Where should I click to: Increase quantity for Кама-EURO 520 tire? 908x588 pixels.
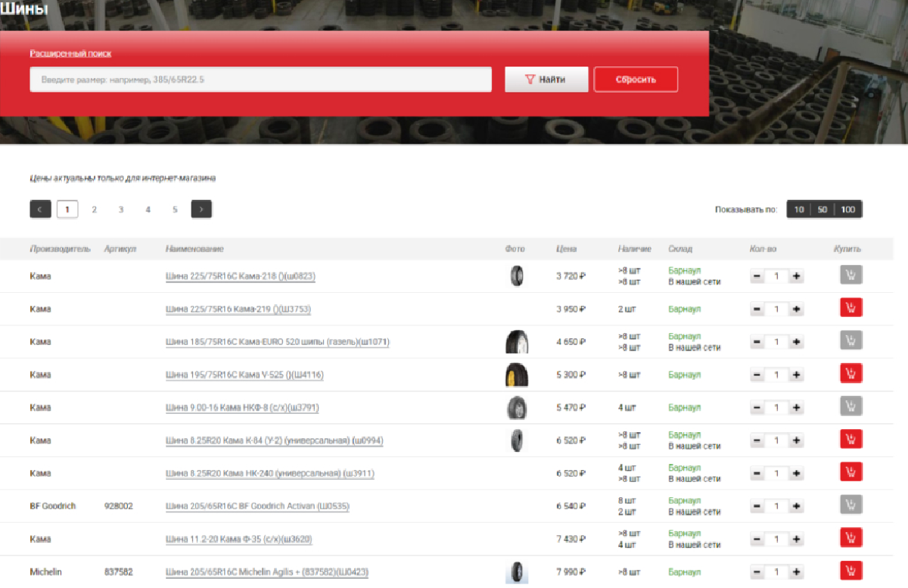[x=796, y=341]
